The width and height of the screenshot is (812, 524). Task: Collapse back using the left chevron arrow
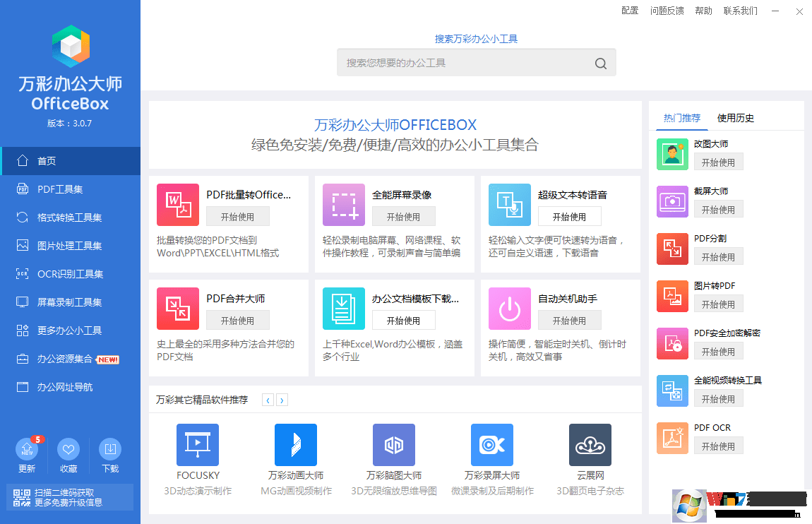[x=268, y=400]
